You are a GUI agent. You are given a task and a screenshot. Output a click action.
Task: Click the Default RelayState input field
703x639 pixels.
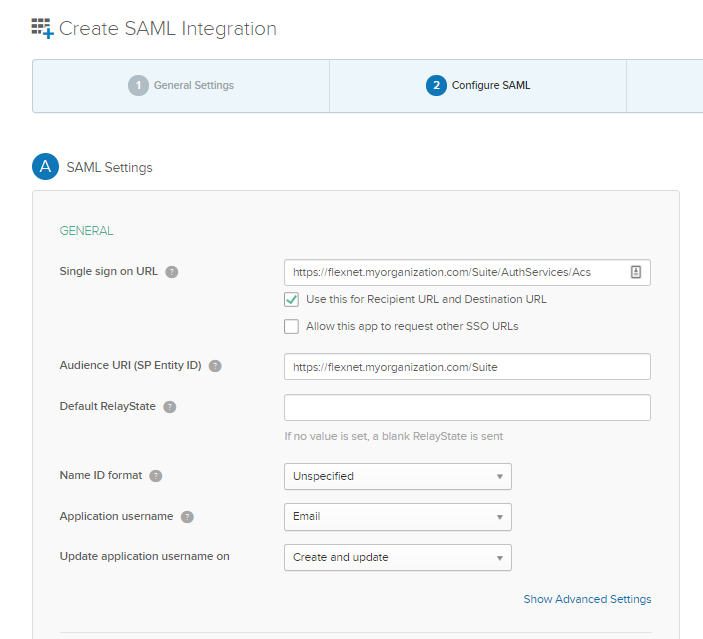point(467,408)
